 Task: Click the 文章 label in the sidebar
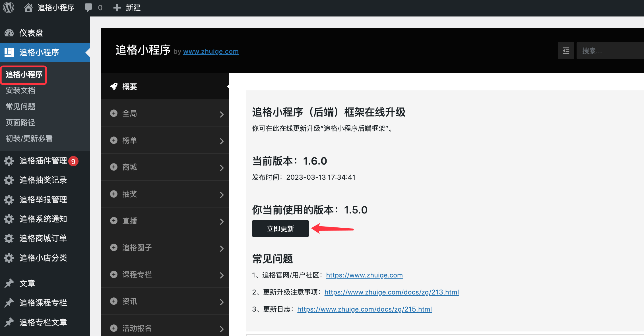click(27, 283)
